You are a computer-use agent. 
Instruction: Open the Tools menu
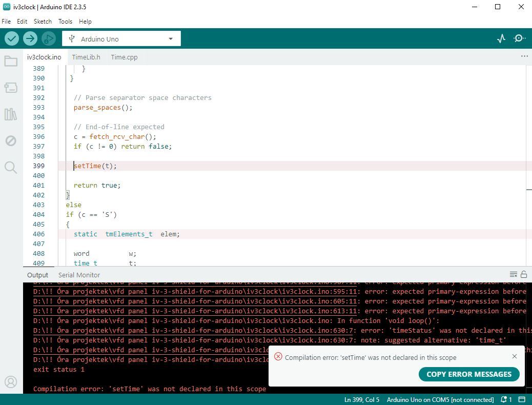(65, 22)
